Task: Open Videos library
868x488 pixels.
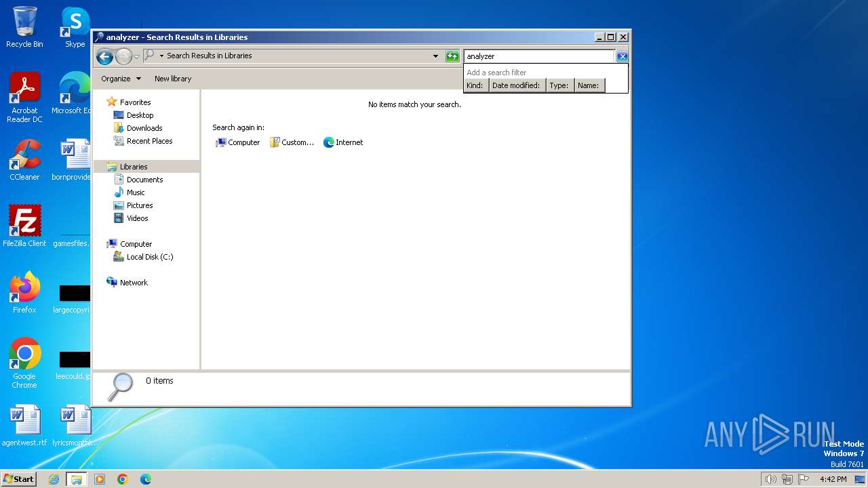Action: [x=137, y=218]
